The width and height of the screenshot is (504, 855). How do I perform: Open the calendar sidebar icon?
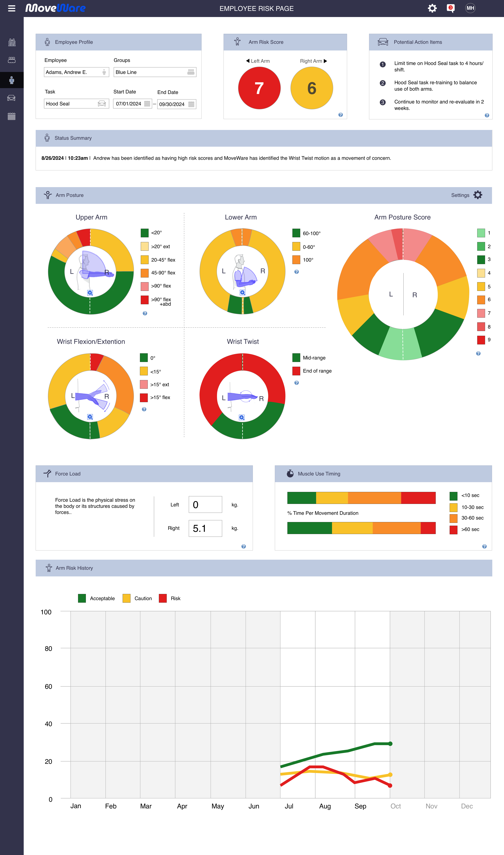(12, 117)
